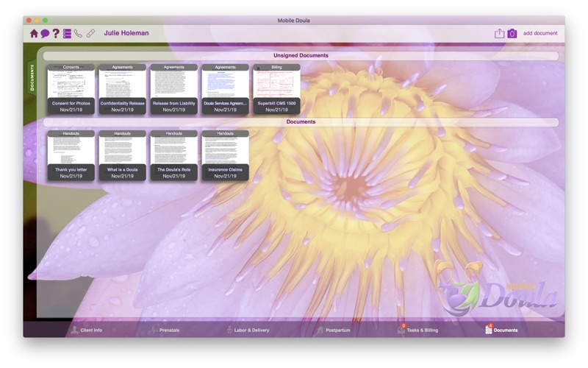Screen dimensions: 588x368
Task: Go to the Home screen icon
Action: point(34,33)
